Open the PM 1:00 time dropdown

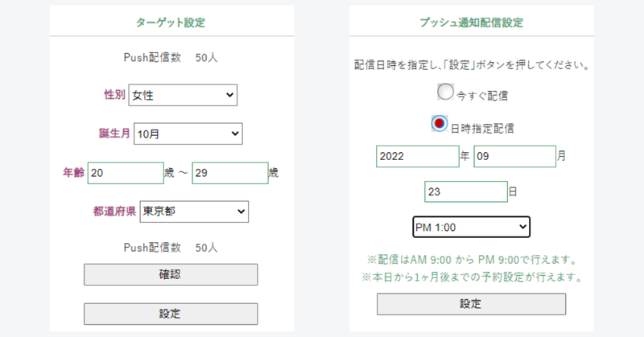tap(471, 227)
